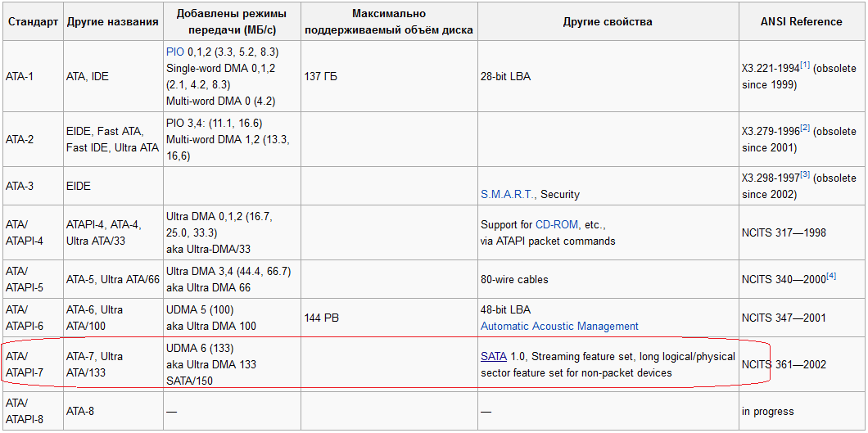Follow the SATA link in ATA/ATAPI-7 row
The width and height of the screenshot is (868, 433).
(493, 357)
